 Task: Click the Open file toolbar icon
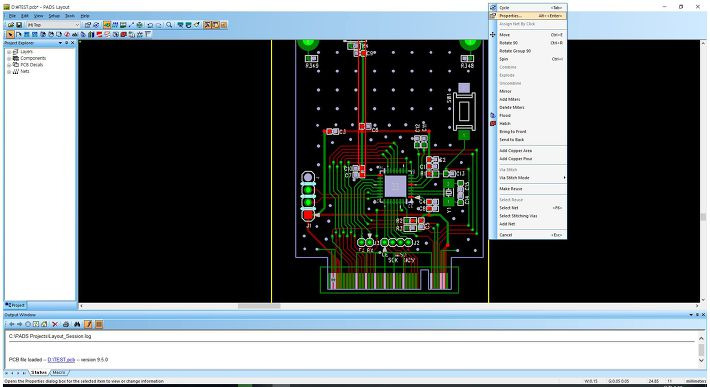pos(10,25)
